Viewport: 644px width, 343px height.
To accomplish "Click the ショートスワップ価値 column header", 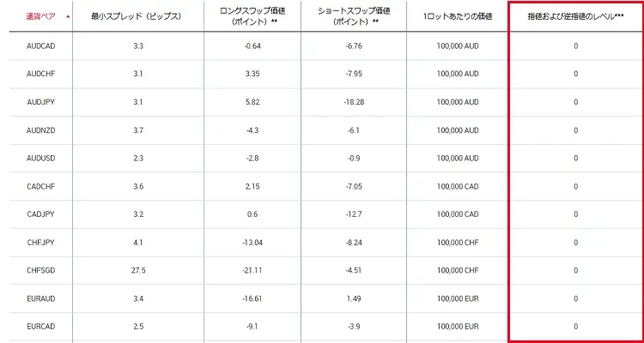I will pos(354,17).
